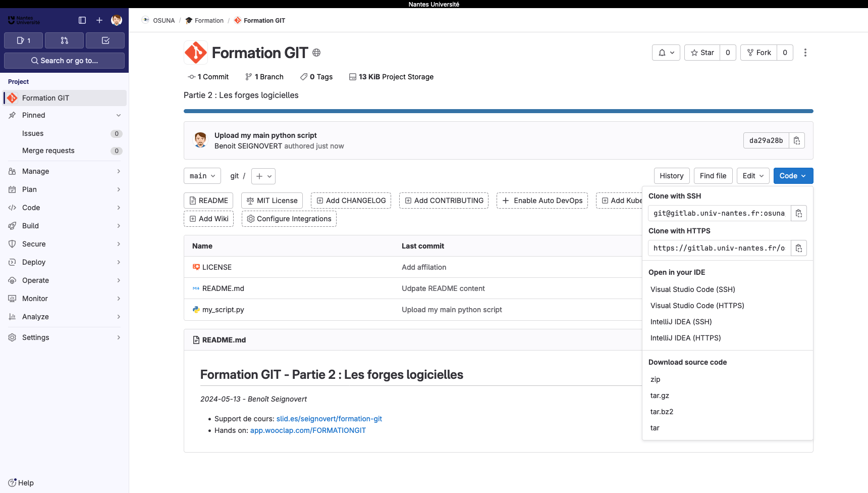Viewport: 868px width, 493px height.
Task: Open notification bell settings dropdown
Action: coord(666,53)
